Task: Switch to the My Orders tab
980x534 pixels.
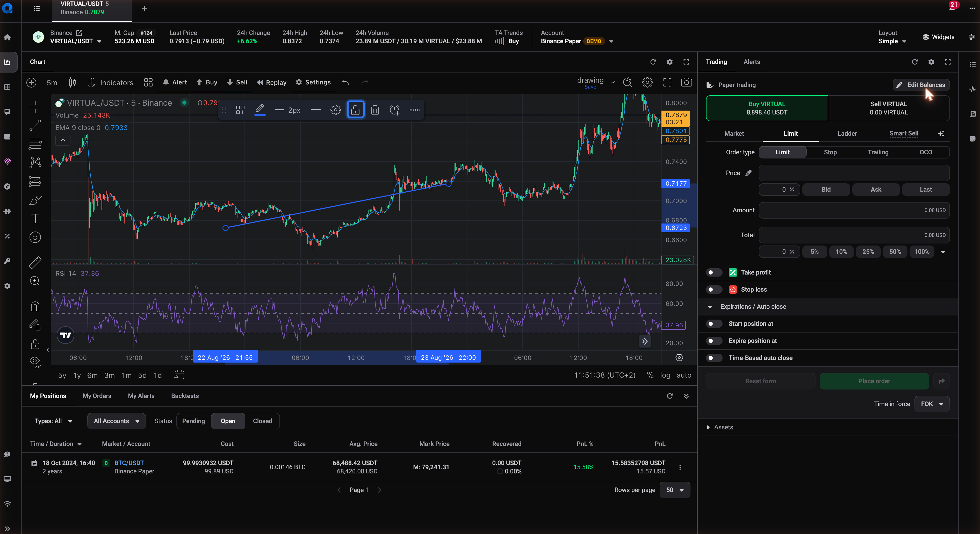Action: [x=97, y=396]
